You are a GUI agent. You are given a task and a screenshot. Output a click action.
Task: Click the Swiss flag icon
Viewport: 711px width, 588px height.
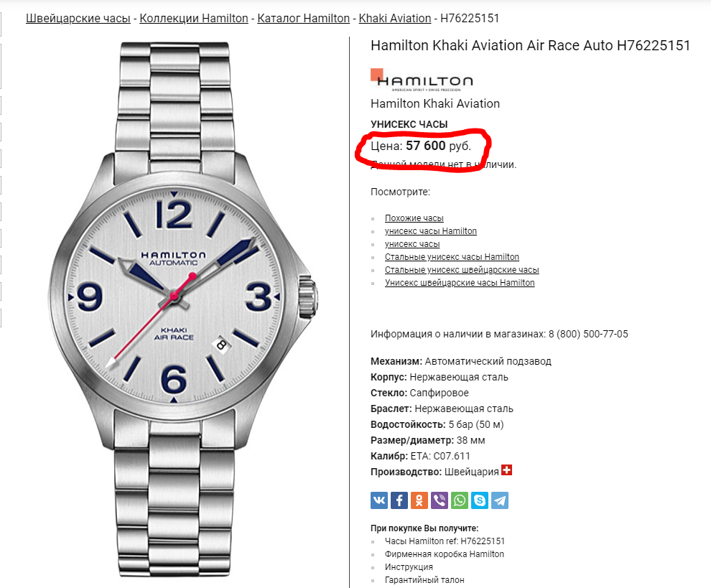coord(506,470)
